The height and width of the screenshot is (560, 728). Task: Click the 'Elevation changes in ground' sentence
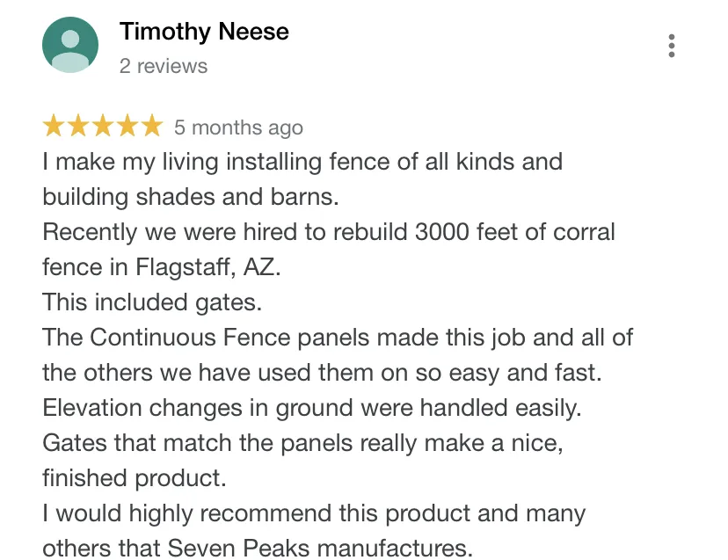click(312, 408)
